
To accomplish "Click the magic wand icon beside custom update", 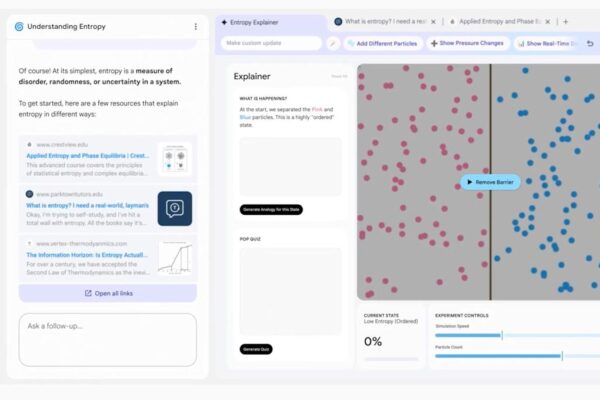I will [332, 43].
